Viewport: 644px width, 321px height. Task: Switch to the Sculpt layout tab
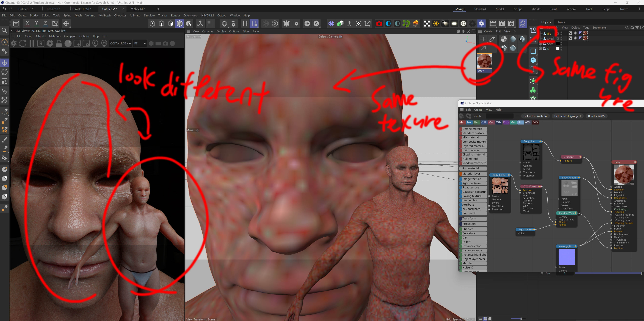pos(518,9)
